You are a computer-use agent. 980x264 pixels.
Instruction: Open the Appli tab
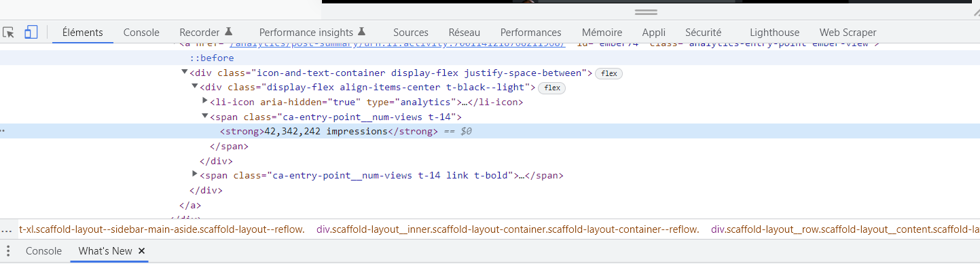[654, 32]
